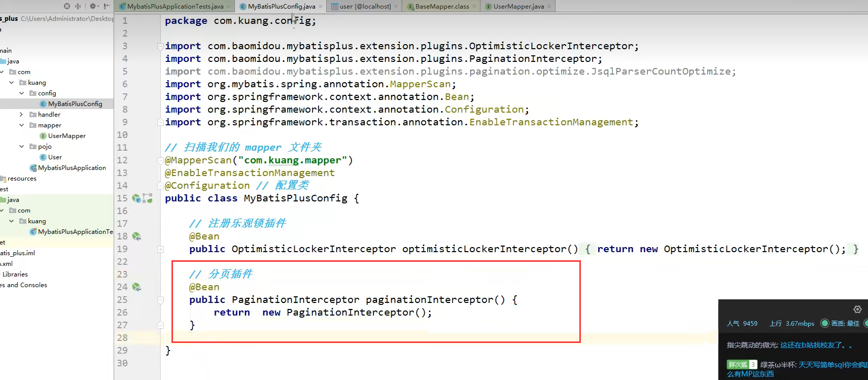This screenshot has height=380, width=868.
Task: Click the bean gutter icon on line 24
Action: pyautogui.click(x=136, y=287)
